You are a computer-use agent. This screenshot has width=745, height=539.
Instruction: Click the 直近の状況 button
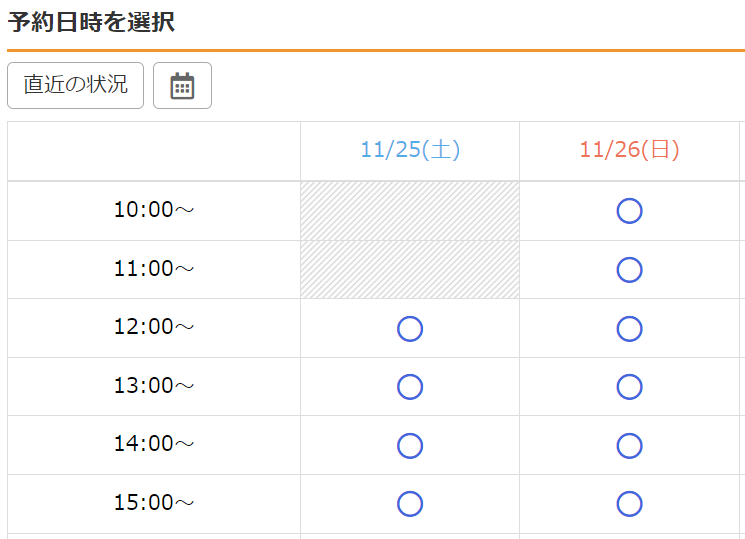pos(76,86)
